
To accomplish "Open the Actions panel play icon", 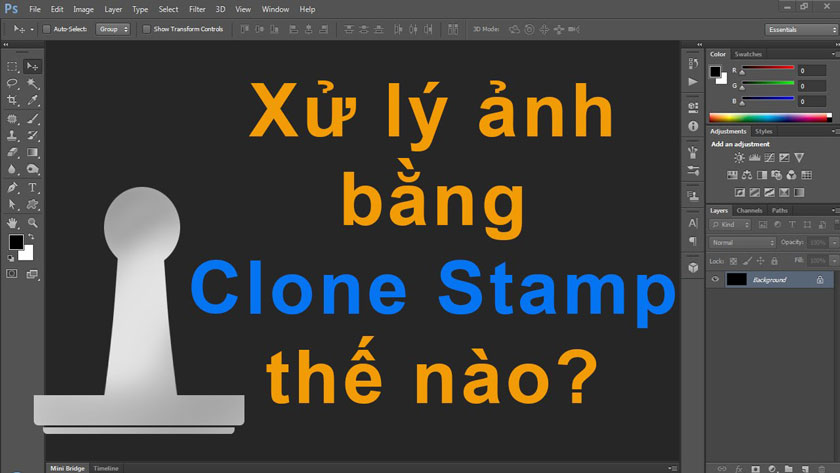I will pos(693,81).
